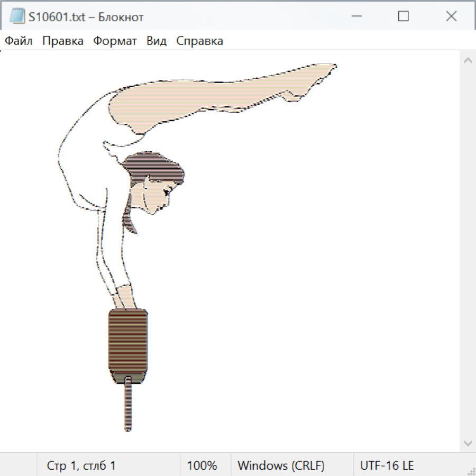Click the scroll up arrow
The width and height of the screenshot is (476, 476).
click(x=468, y=61)
